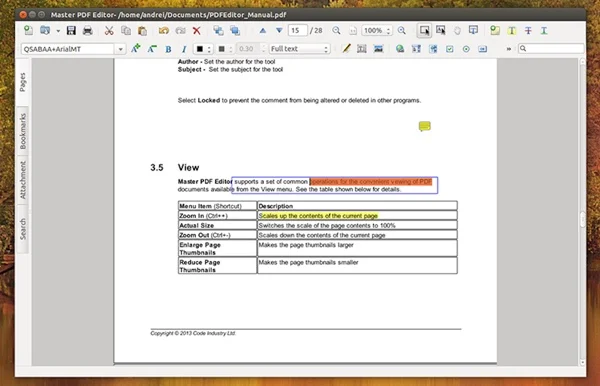600x386 pixels.
Task: Open the Bookmarks side tab
Action: [x=23, y=131]
